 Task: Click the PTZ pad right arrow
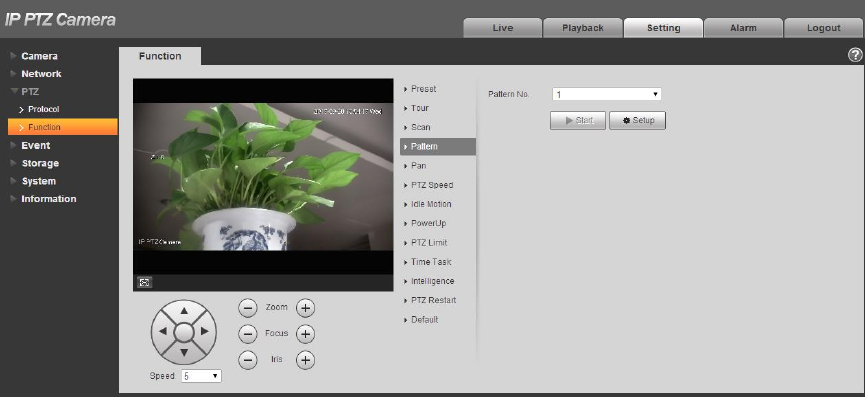tap(204, 331)
